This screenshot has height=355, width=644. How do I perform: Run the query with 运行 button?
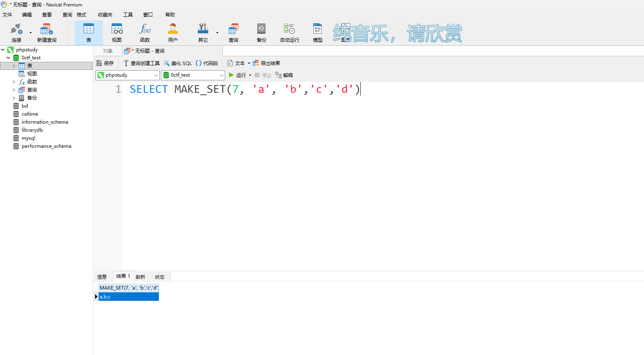tap(238, 75)
